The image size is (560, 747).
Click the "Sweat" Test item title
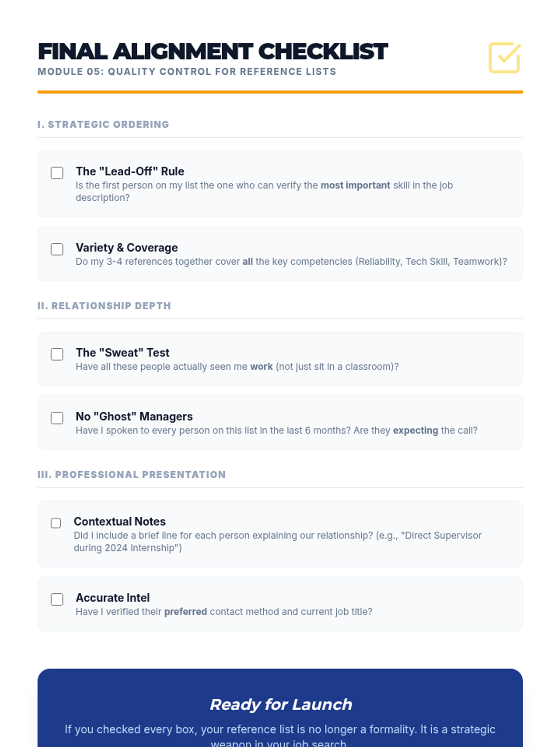point(122,352)
